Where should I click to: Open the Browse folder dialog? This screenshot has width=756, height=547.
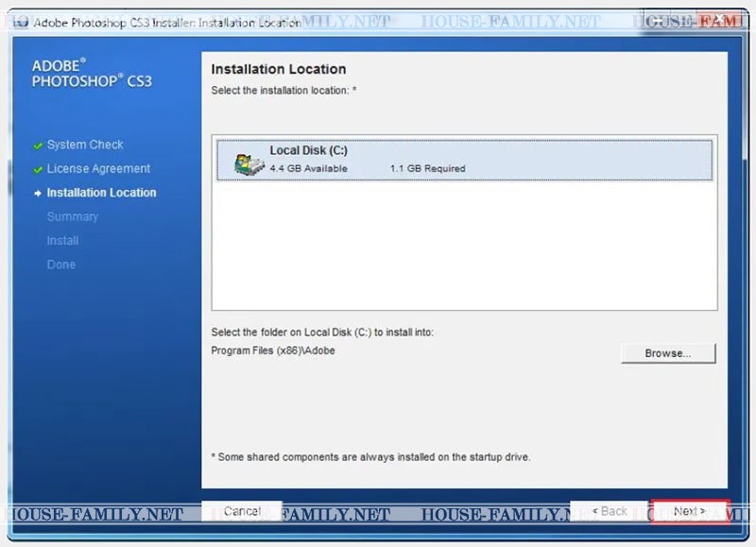[668, 353]
